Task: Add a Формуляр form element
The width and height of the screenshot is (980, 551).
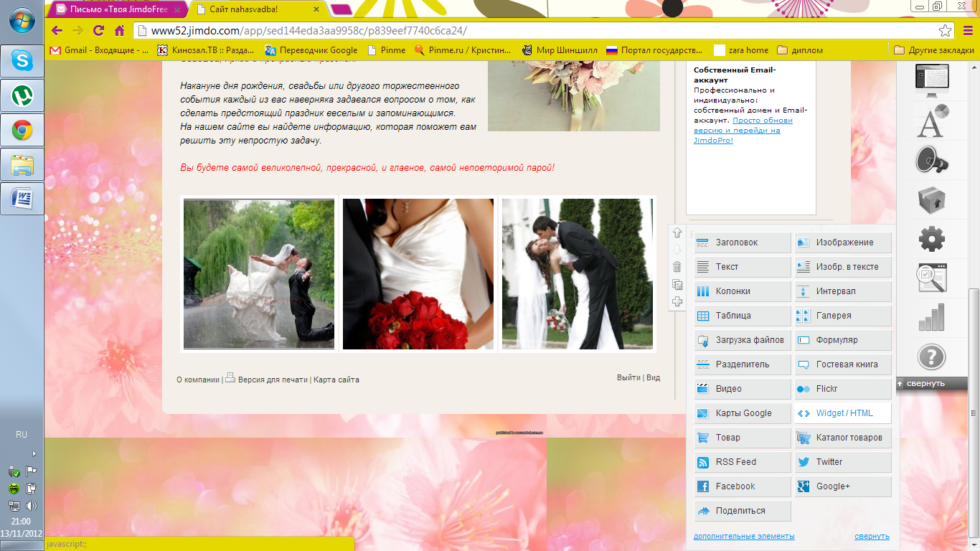Action: [x=843, y=340]
